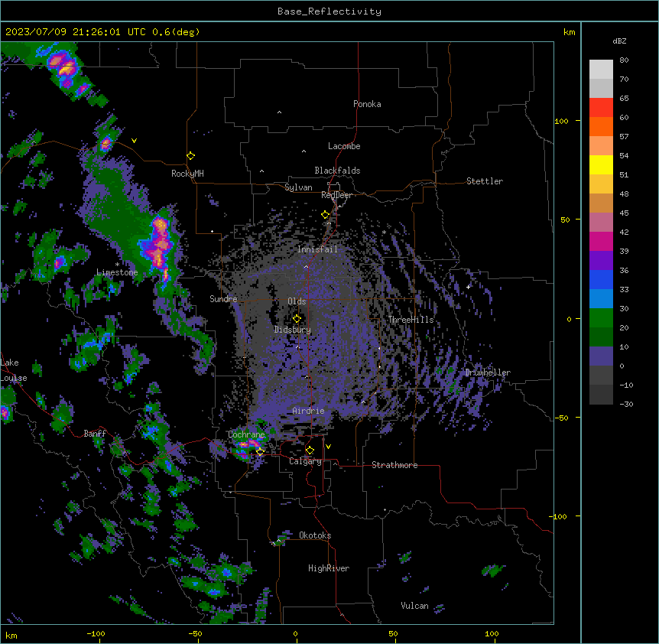
Task: Click the Base_Reflectivity title text
Action: click(329, 11)
